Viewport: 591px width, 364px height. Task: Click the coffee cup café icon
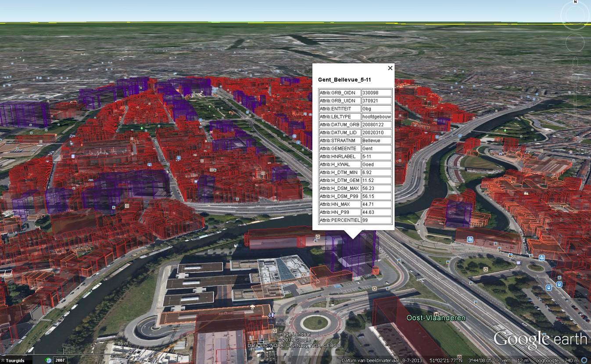coord(519,262)
